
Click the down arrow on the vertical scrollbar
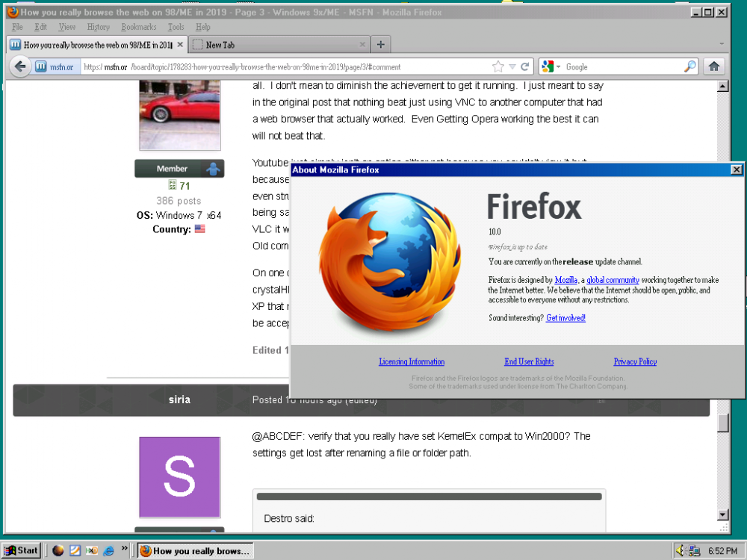(723, 514)
